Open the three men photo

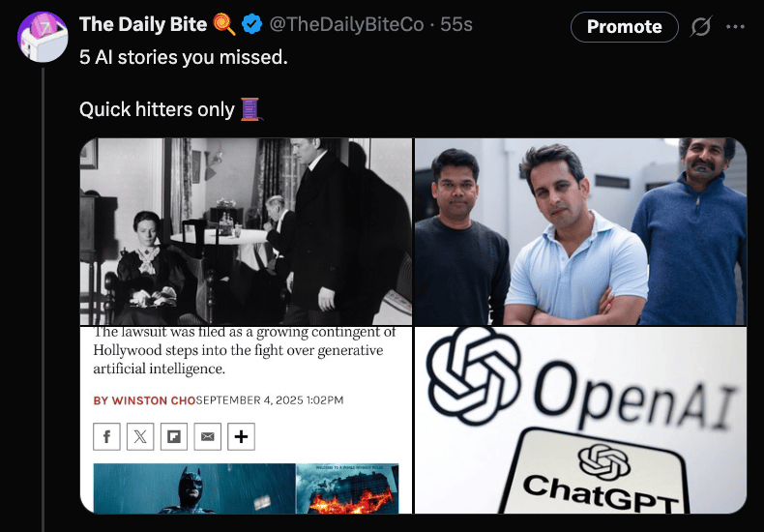tap(580, 231)
